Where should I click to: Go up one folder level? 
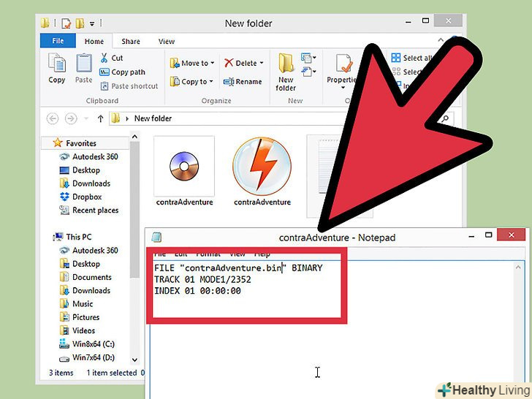(x=100, y=118)
